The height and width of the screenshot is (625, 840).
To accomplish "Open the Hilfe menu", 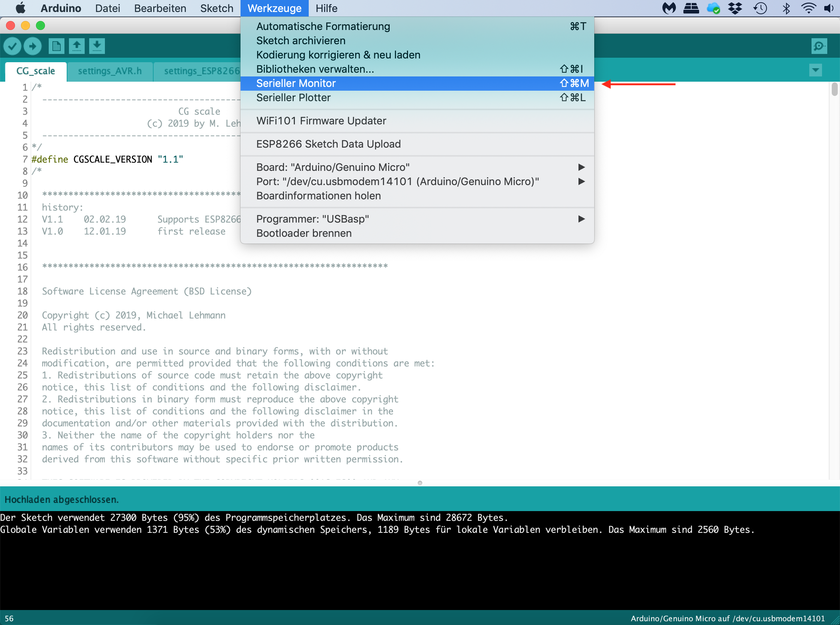I will click(326, 8).
